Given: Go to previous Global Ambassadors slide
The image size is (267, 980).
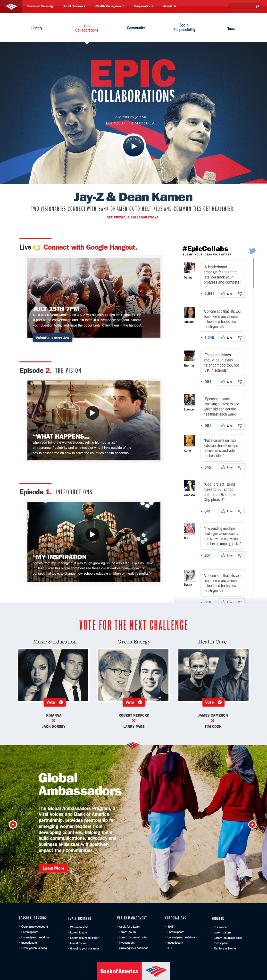Looking at the screenshot, I should (x=13, y=825).
